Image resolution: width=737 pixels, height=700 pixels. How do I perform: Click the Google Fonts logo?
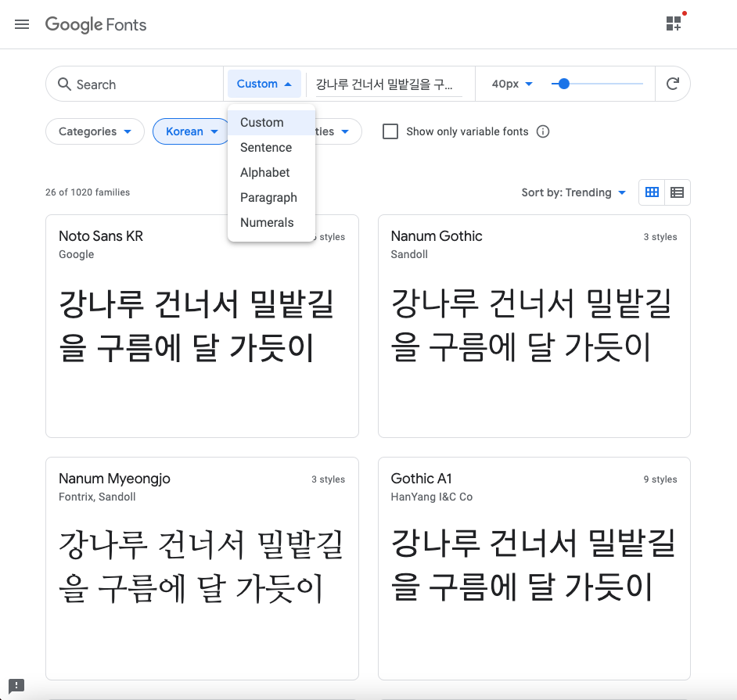pyautogui.click(x=96, y=24)
